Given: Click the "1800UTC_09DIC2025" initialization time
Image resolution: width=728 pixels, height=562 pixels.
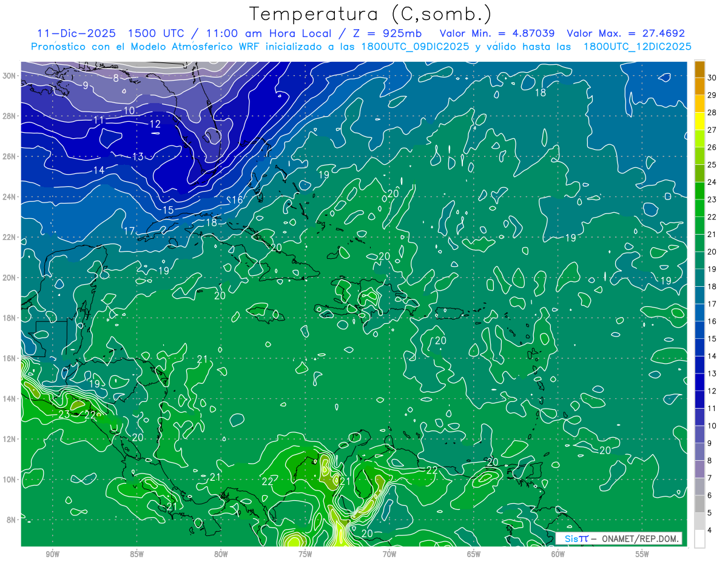Looking at the screenshot, I should [414, 47].
